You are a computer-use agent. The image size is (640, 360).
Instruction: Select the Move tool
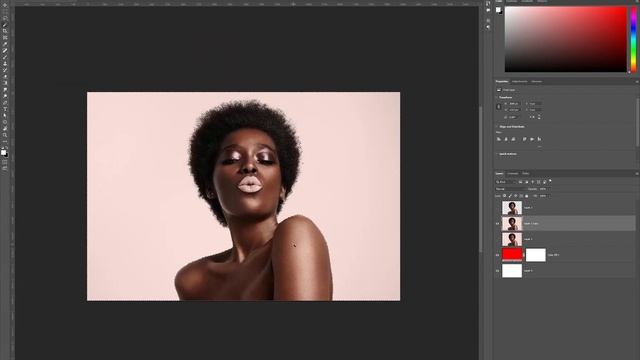(5, 5)
